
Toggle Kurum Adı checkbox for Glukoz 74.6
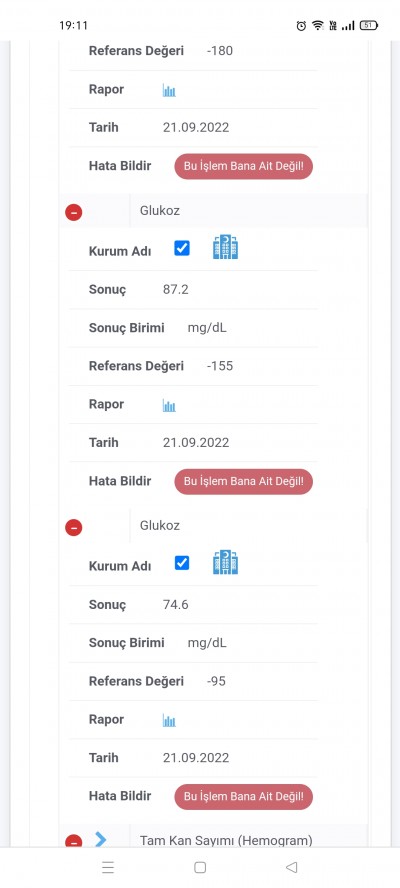pyautogui.click(x=182, y=563)
